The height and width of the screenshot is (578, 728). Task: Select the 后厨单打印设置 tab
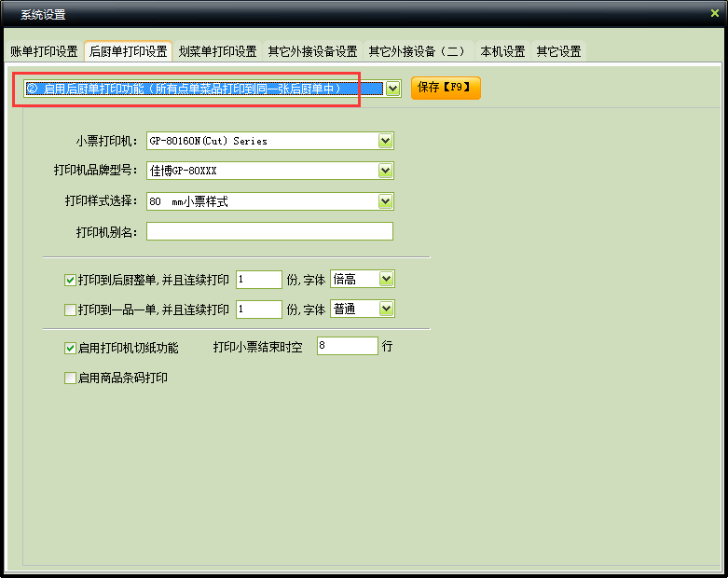click(x=128, y=51)
